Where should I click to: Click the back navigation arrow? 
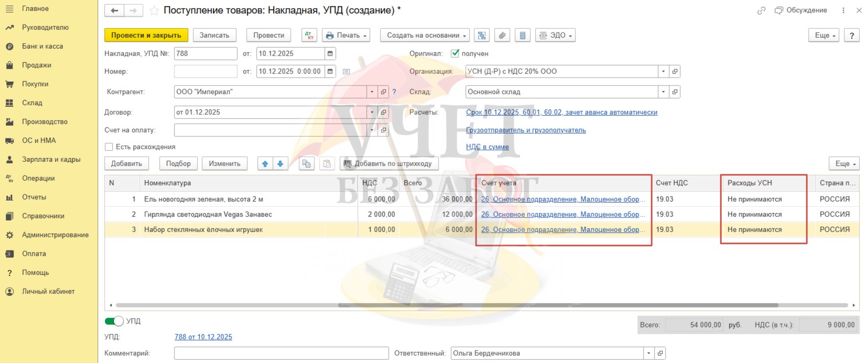point(114,10)
